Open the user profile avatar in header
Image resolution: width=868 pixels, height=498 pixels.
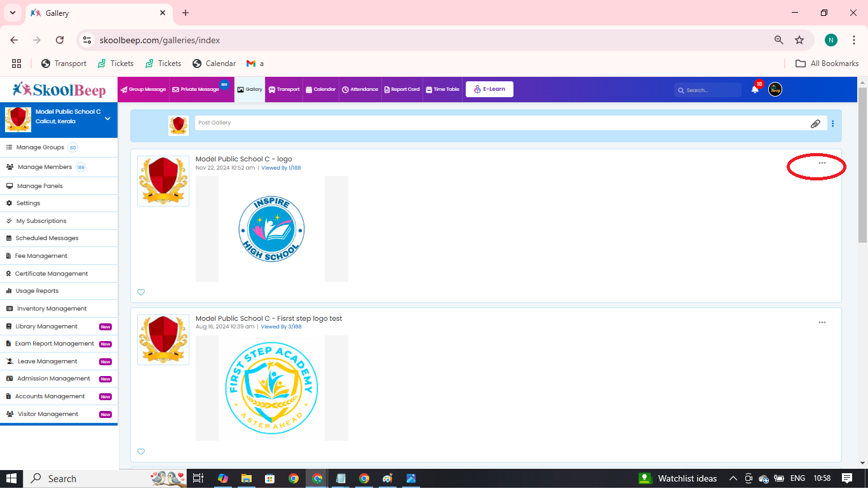tap(775, 90)
